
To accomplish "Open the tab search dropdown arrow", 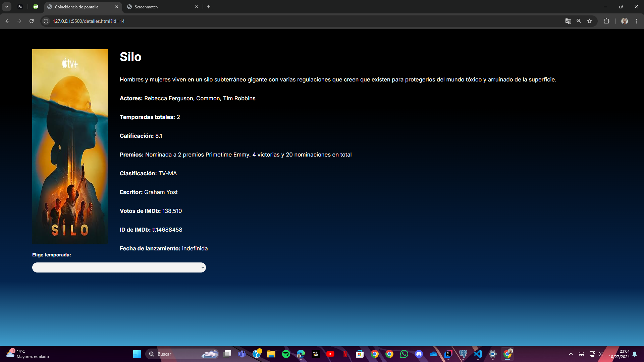I will (6, 7).
